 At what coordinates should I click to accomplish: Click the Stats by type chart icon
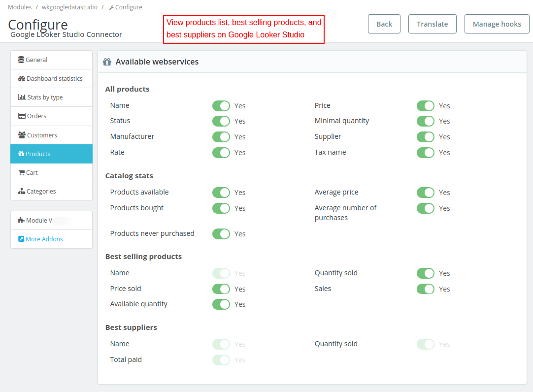point(22,98)
